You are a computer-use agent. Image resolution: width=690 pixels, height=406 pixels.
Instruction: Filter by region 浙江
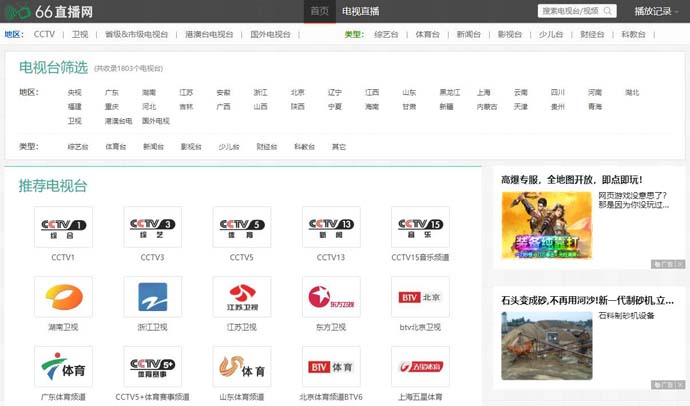point(261,92)
